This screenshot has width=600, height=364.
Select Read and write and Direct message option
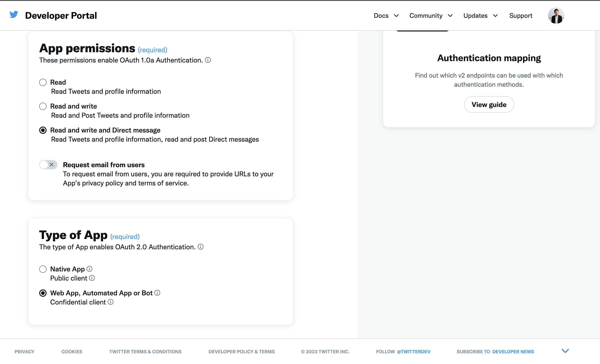(x=43, y=130)
